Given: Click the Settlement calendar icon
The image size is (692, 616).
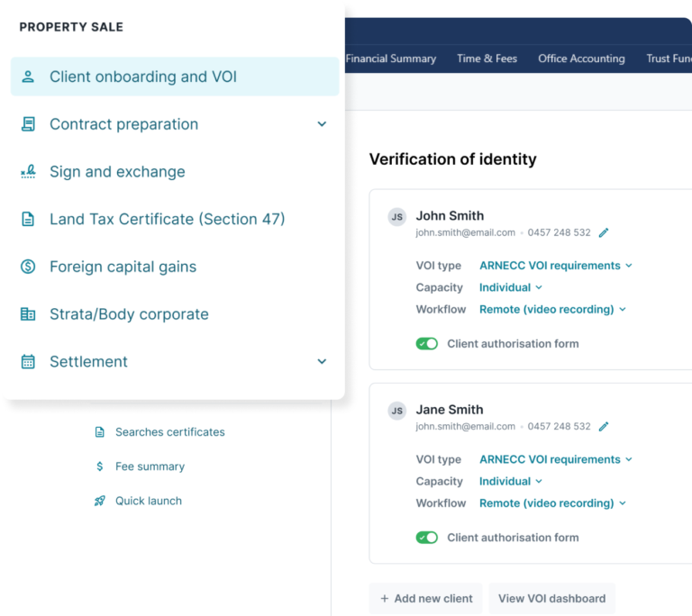Looking at the screenshot, I should [x=28, y=362].
